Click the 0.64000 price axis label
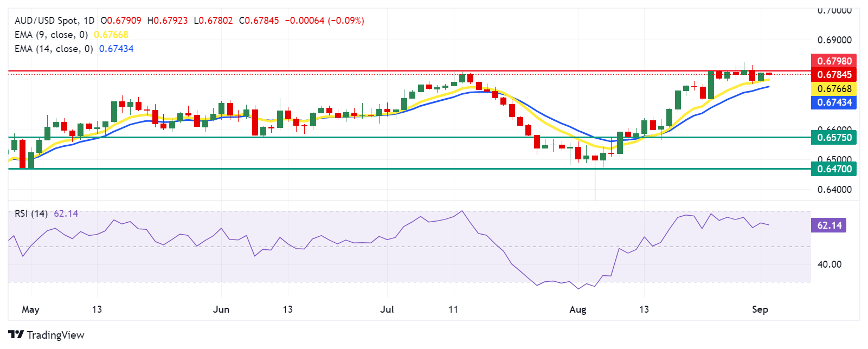868x349 pixels. [834, 190]
